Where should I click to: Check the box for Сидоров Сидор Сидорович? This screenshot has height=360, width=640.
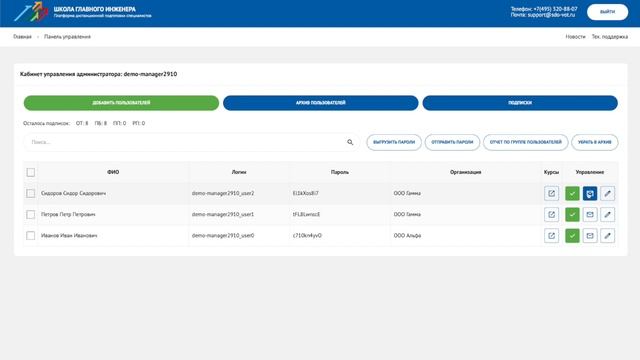(31, 193)
